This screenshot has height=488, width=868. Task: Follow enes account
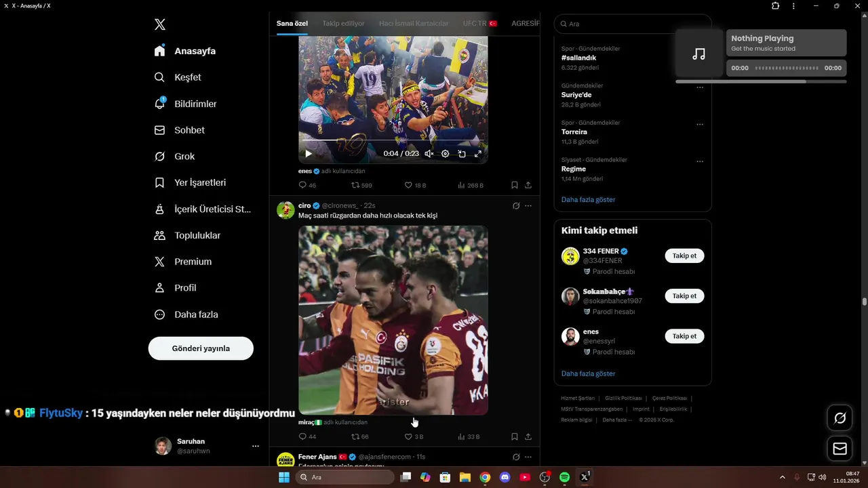coord(684,336)
